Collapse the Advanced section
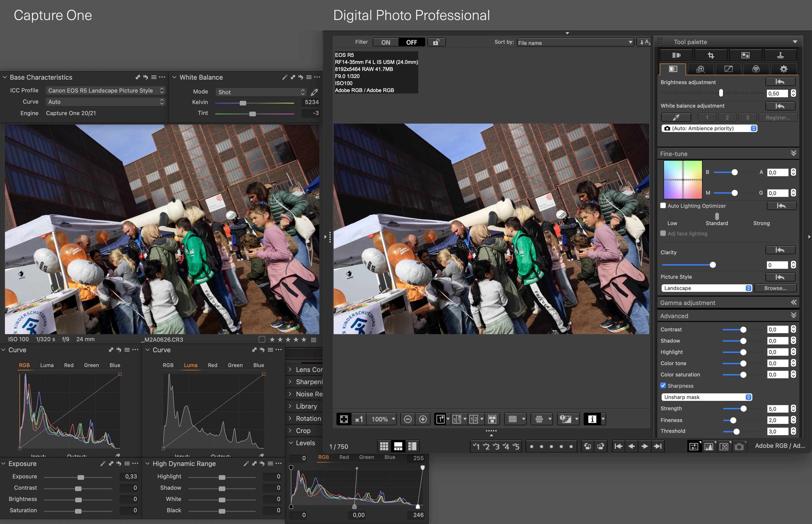 click(794, 315)
